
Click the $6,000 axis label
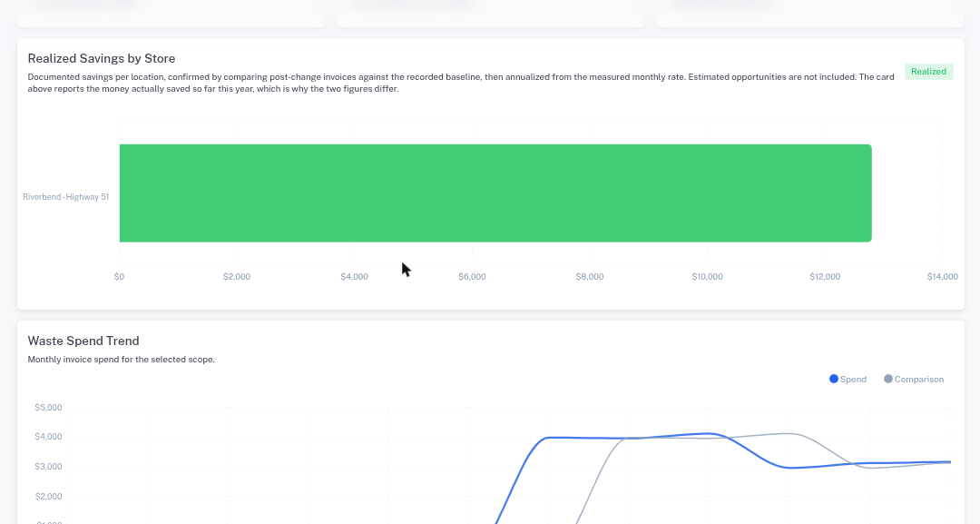tap(472, 276)
